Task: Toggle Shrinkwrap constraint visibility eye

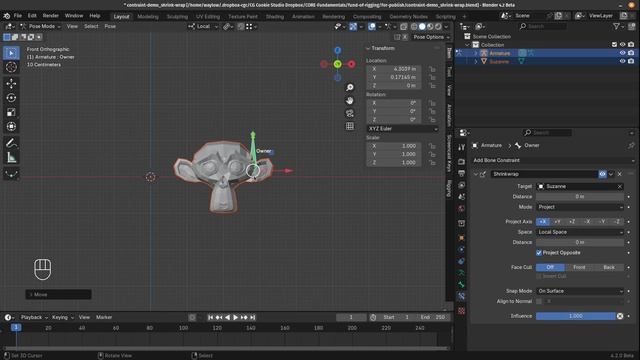Action: click(x=602, y=174)
